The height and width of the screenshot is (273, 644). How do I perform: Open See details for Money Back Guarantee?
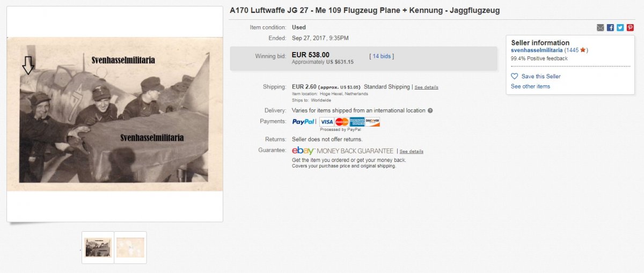412,152
